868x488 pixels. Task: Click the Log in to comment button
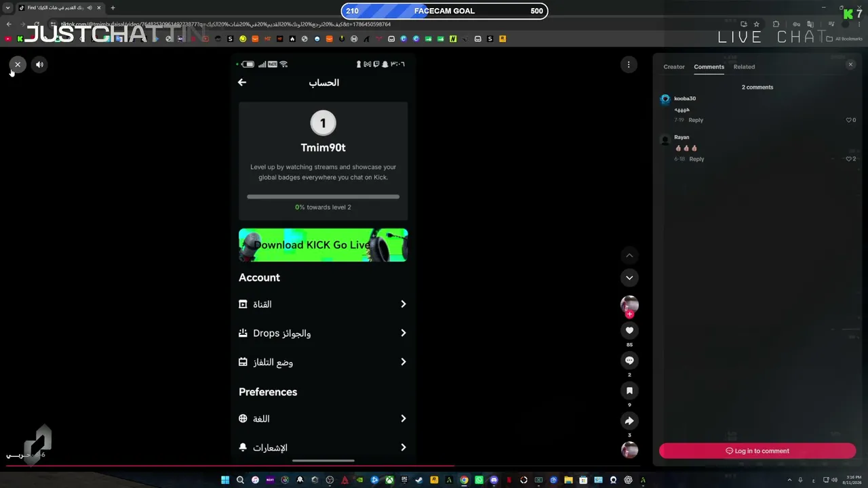(x=757, y=451)
